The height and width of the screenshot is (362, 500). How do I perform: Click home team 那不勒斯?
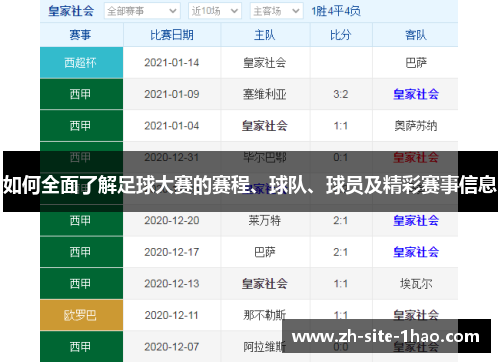(265, 315)
